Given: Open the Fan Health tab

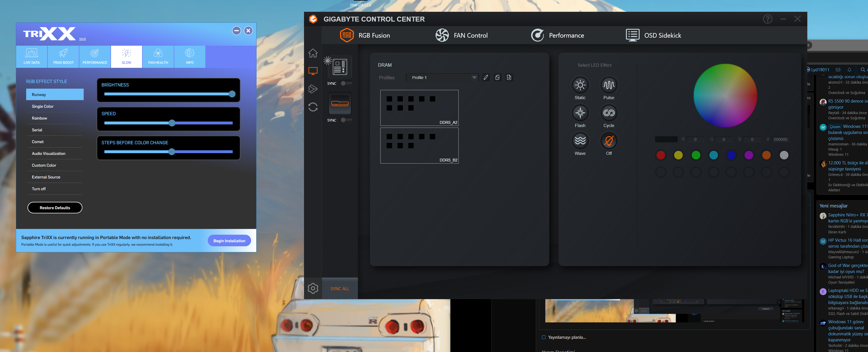Looking at the screenshot, I should [x=158, y=57].
